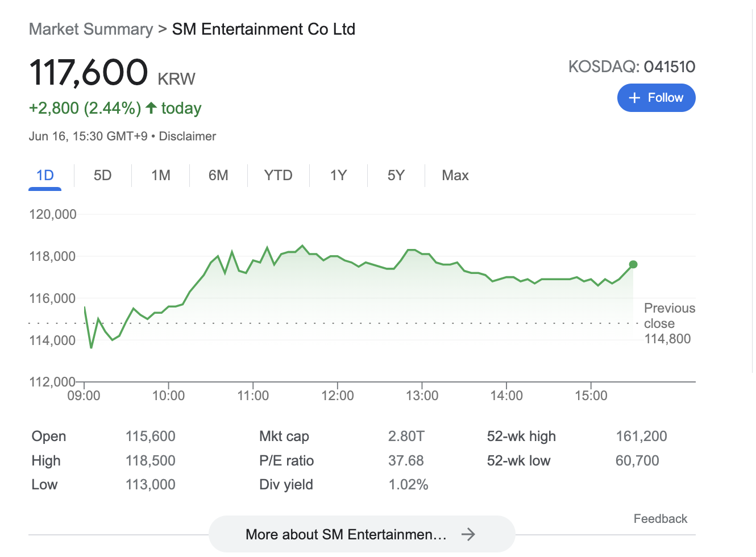The height and width of the screenshot is (557, 756).
Task: Click the Mkt cap label
Action: point(284,437)
